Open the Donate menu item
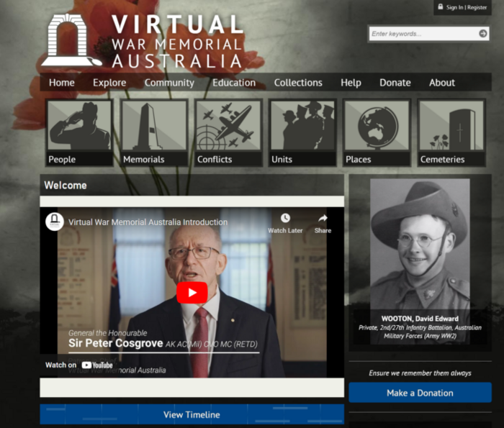 tap(395, 83)
